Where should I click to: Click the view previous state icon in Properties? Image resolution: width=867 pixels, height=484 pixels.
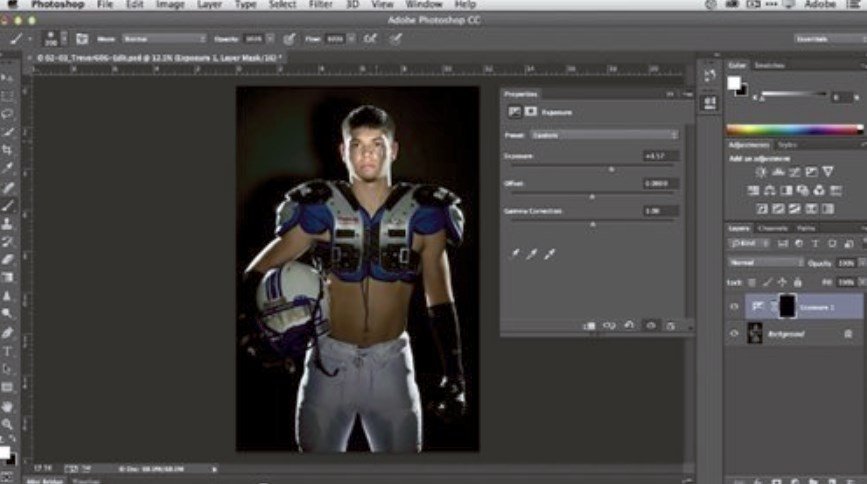coord(609,326)
